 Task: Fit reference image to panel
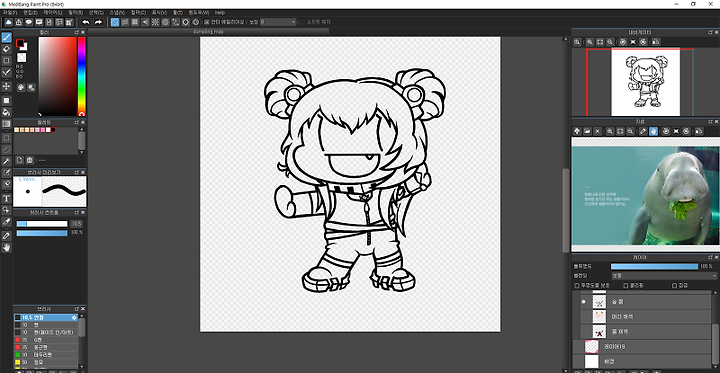pos(620,131)
